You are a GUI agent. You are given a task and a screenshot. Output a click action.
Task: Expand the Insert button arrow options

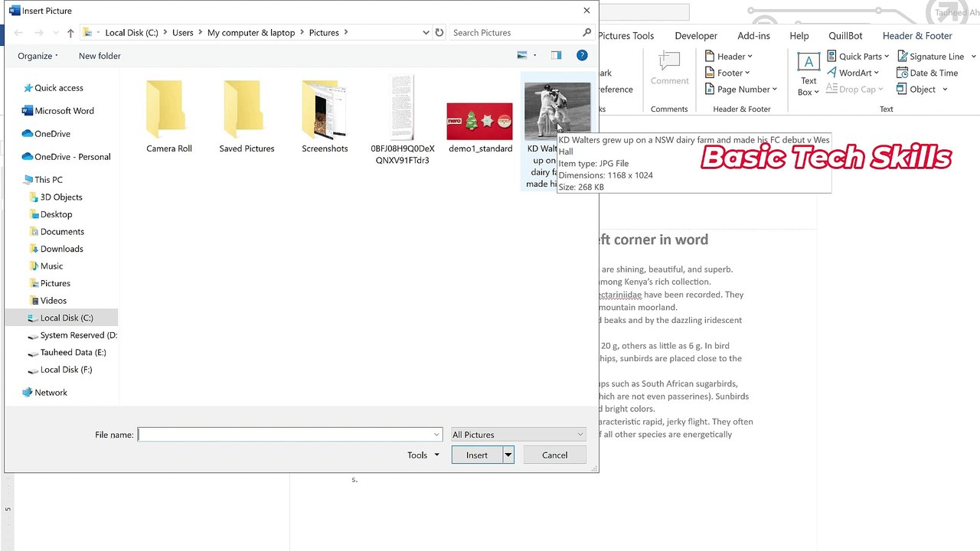(x=508, y=455)
